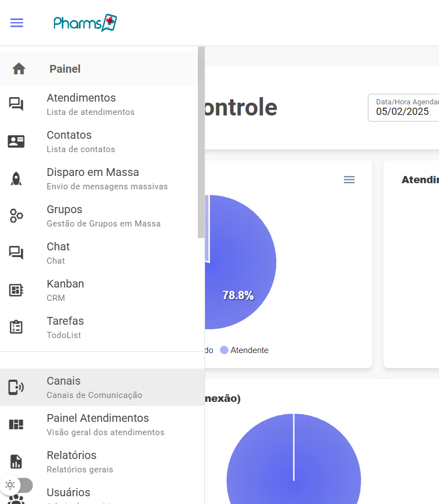Click the sidebar vertical scrollbar
Screen dimensions: 439x504
201,143
